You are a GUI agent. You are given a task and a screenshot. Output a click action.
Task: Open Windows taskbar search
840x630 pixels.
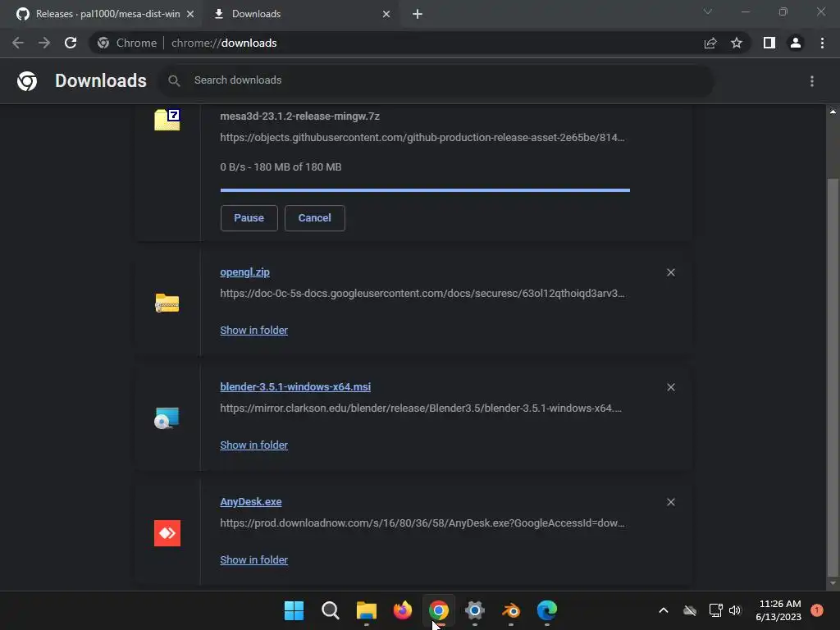[x=330, y=610]
